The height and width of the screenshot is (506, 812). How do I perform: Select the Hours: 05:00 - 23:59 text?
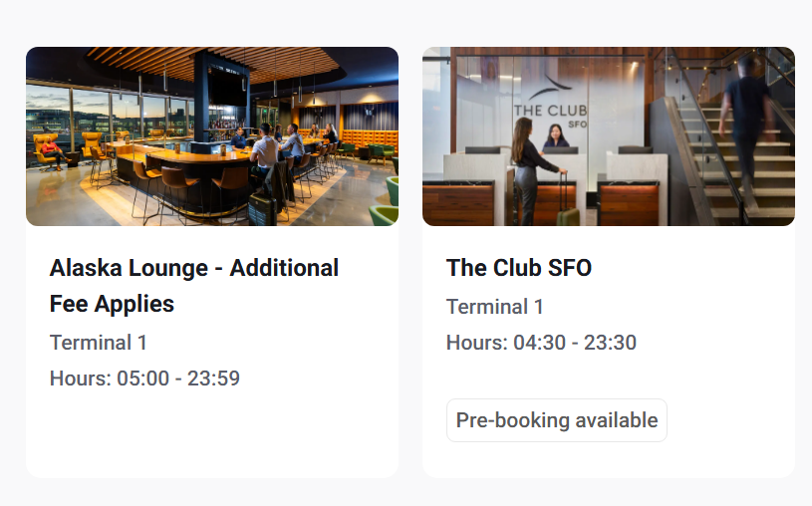(144, 379)
